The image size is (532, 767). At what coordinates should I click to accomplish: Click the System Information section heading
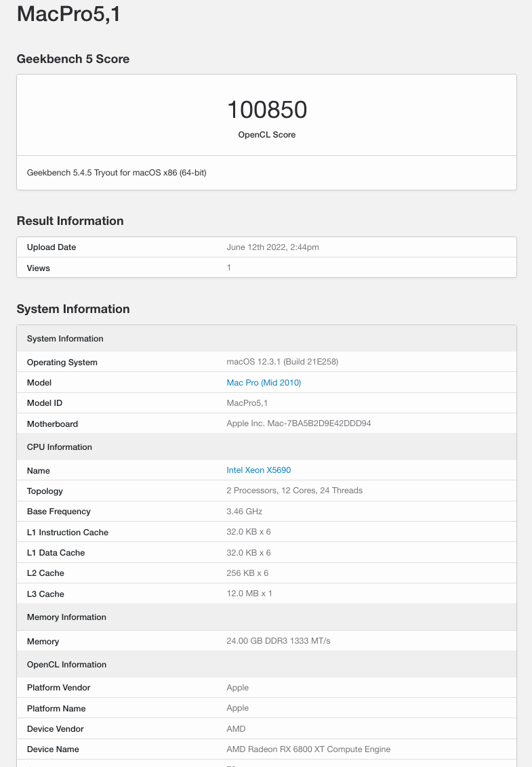click(73, 309)
